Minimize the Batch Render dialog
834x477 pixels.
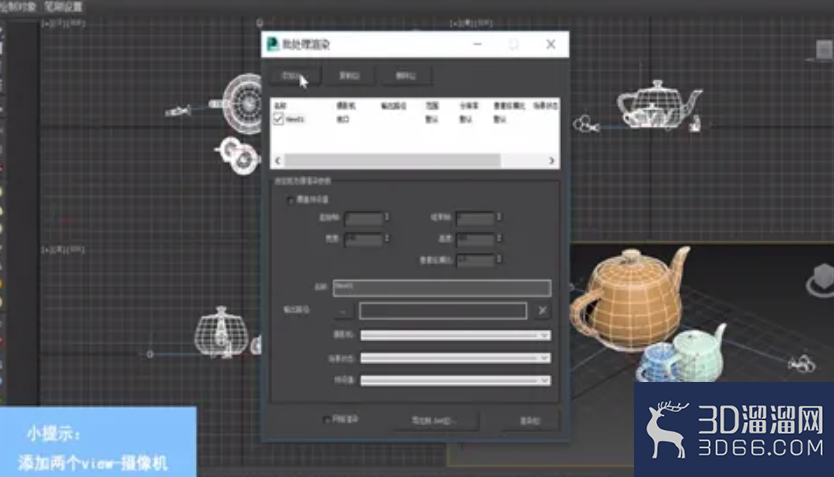(x=478, y=44)
